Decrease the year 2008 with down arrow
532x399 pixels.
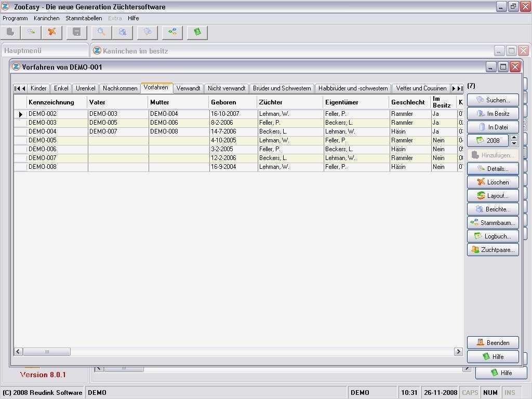point(514,143)
